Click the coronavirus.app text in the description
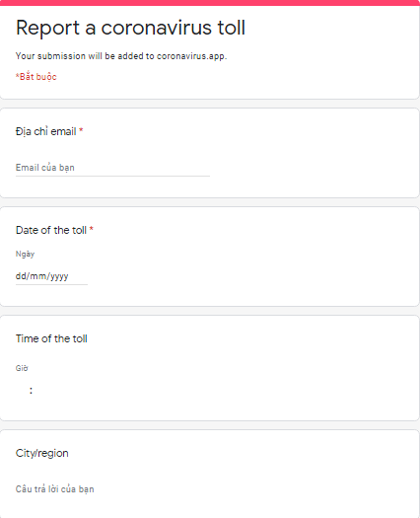 (x=191, y=56)
